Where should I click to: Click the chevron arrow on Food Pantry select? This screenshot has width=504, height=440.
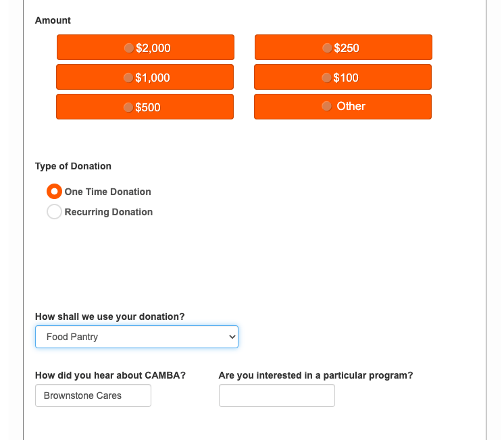tap(232, 337)
